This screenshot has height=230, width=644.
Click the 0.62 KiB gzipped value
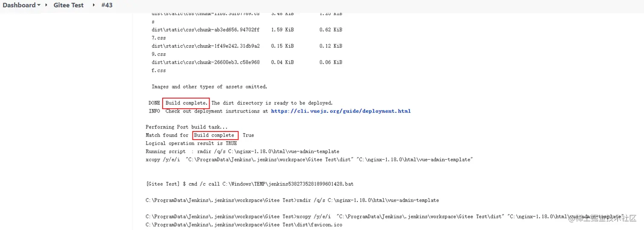(331, 30)
